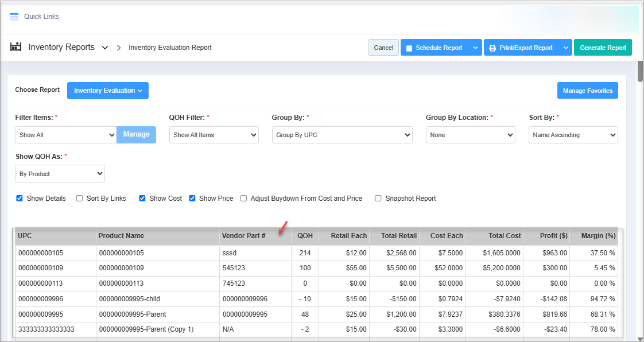Enable the Sort By Links checkbox

click(80, 199)
